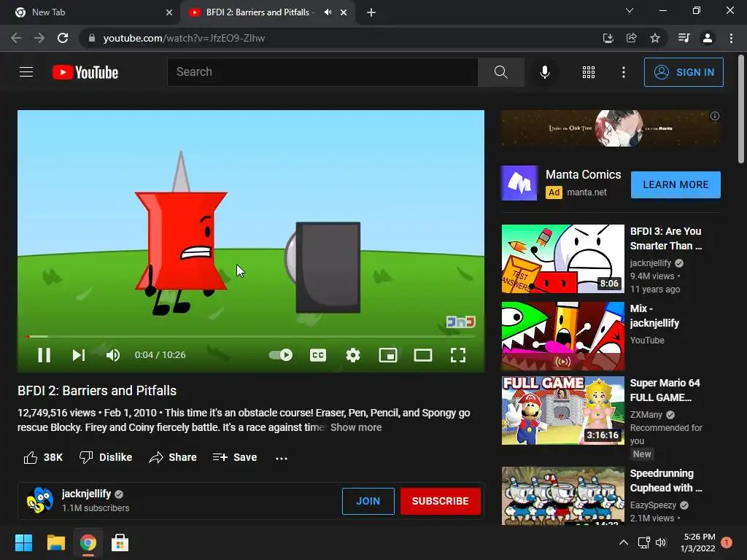
Task: Open a new browser tab
Action: click(371, 12)
